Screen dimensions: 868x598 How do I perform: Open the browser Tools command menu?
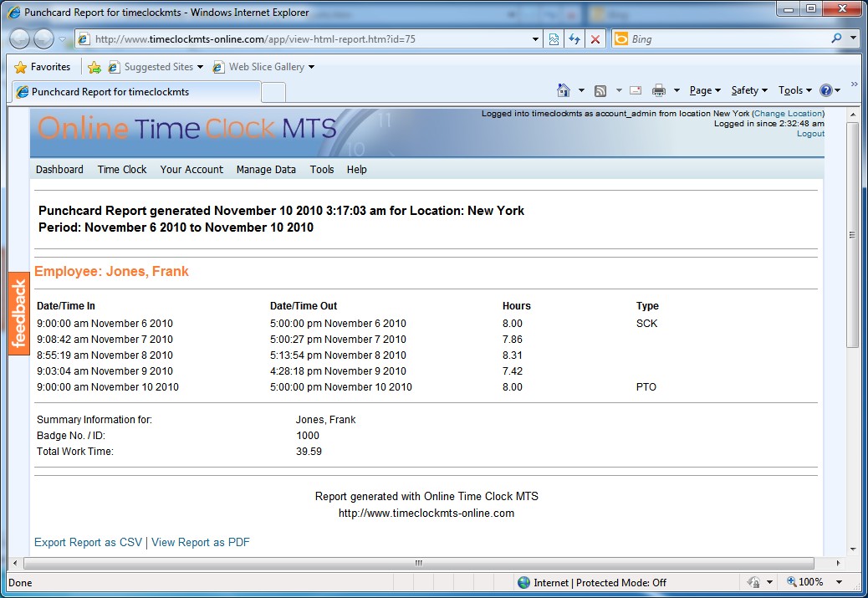point(795,90)
